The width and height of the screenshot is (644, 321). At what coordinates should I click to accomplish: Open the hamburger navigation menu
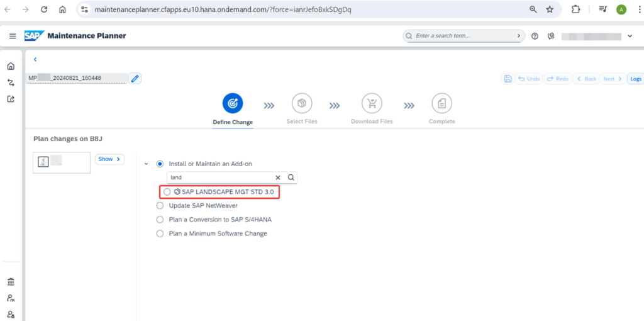(13, 36)
